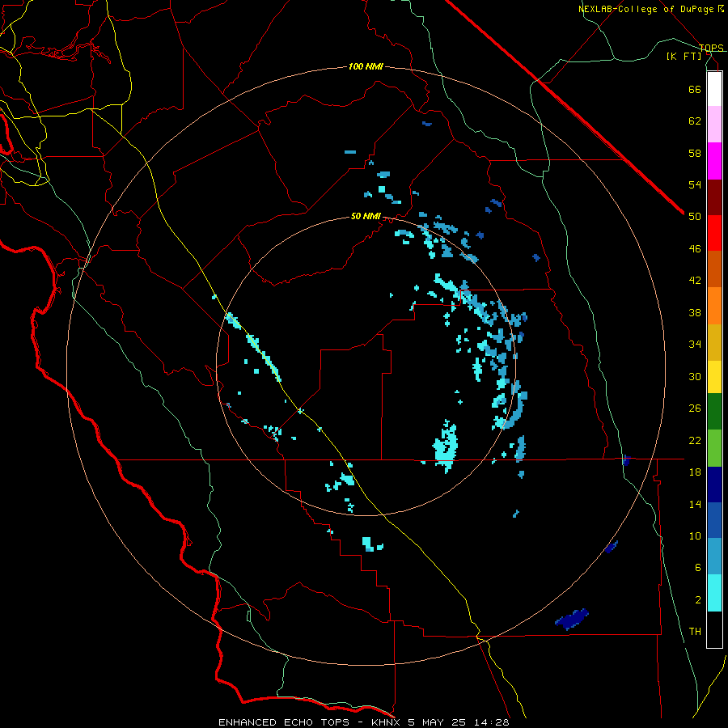Click the "ENHANCED ECHO TOPS" product title

(x=284, y=722)
